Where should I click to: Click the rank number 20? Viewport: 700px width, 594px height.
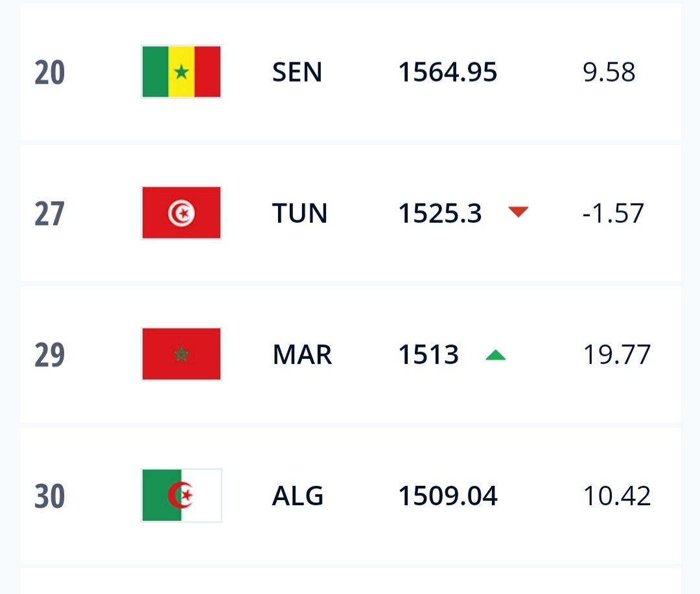click(50, 73)
